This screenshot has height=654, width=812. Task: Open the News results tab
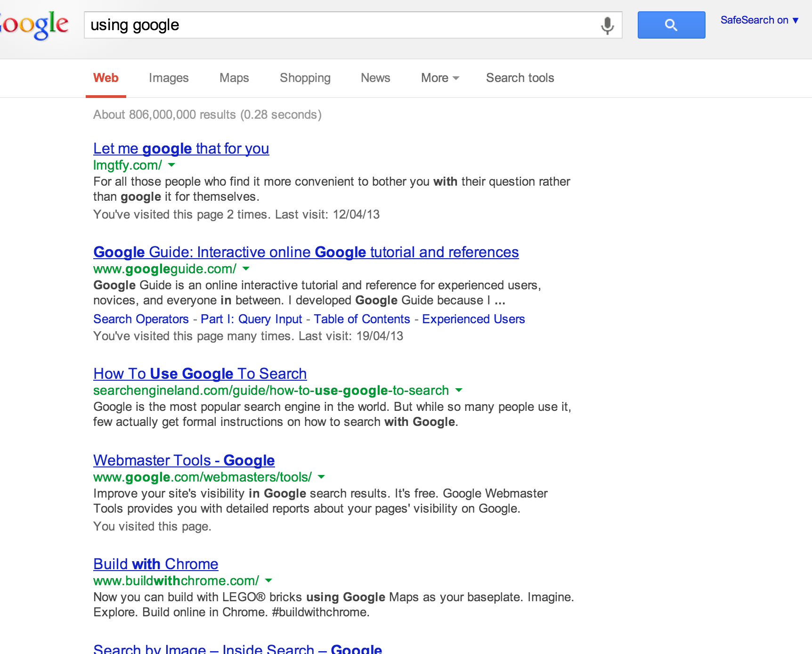click(x=375, y=78)
